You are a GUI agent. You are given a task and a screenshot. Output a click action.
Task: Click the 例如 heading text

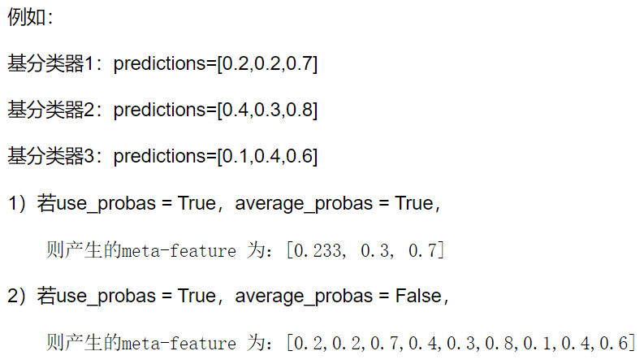pos(26,17)
